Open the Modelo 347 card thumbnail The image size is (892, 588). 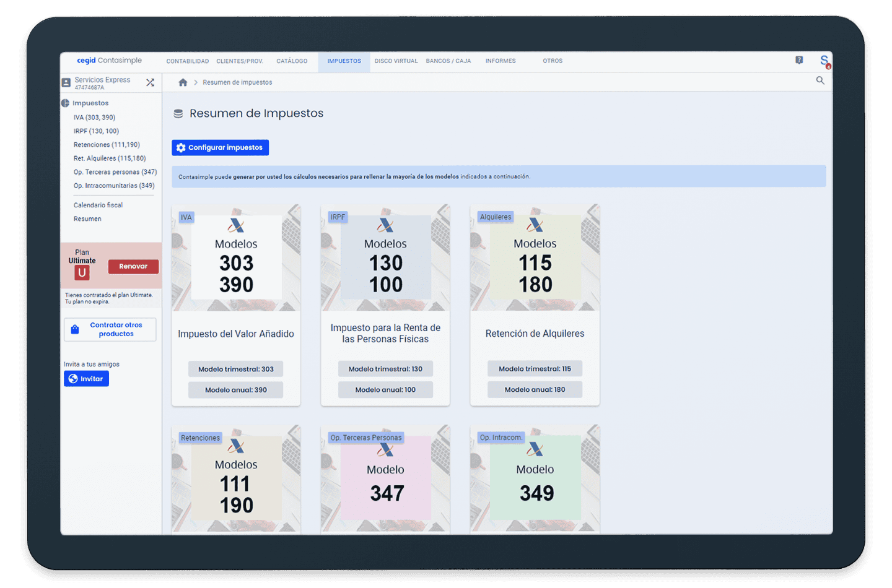[385, 478]
